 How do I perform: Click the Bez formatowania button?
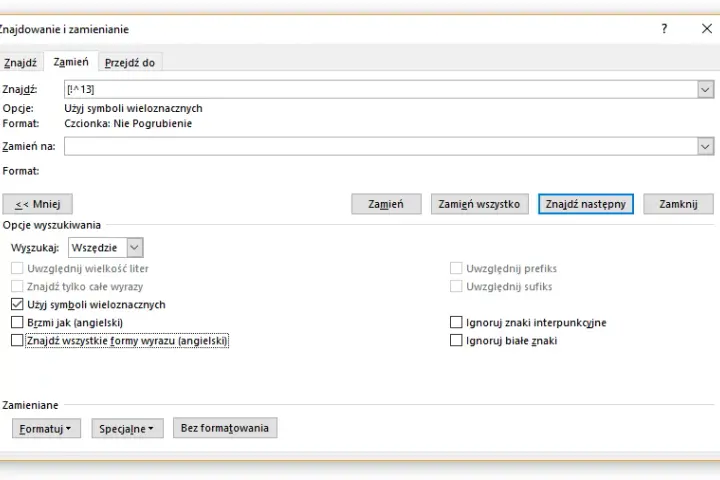coord(225,428)
